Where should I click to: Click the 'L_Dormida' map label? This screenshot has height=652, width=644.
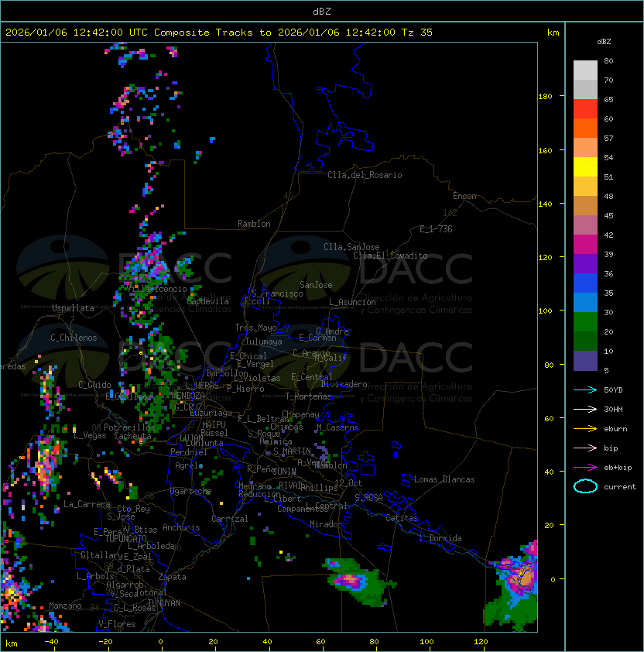pos(440,538)
